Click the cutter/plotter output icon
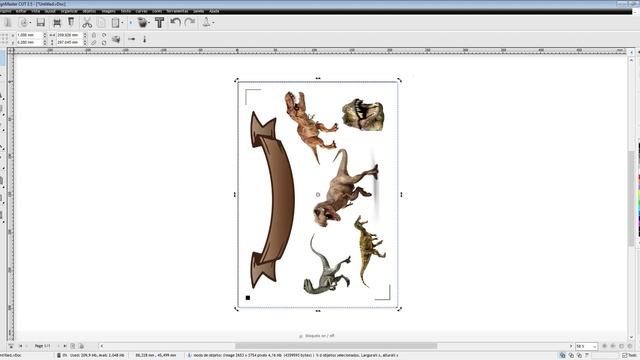The height and width of the screenshot is (360, 640). (71, 22)
